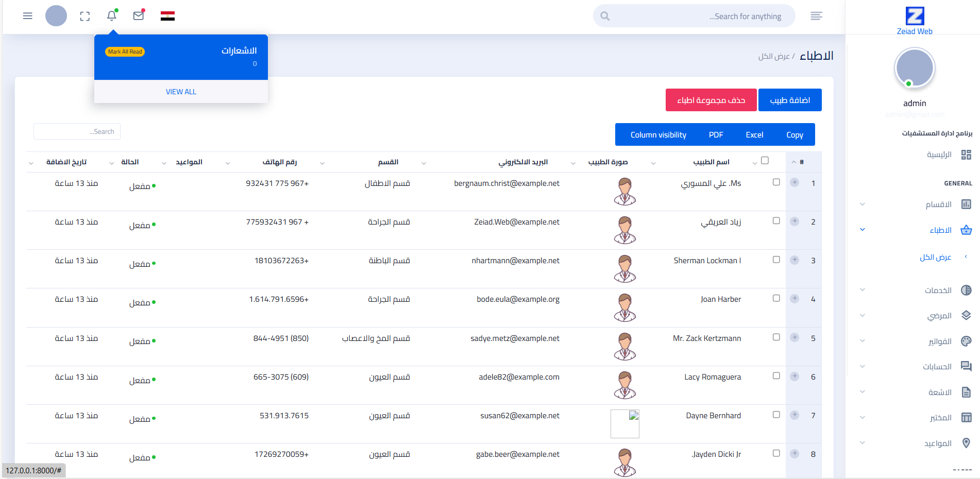This screenshot has height=479, width=980.
Task: Open Column visibility button
Action: tap(658, 135)
